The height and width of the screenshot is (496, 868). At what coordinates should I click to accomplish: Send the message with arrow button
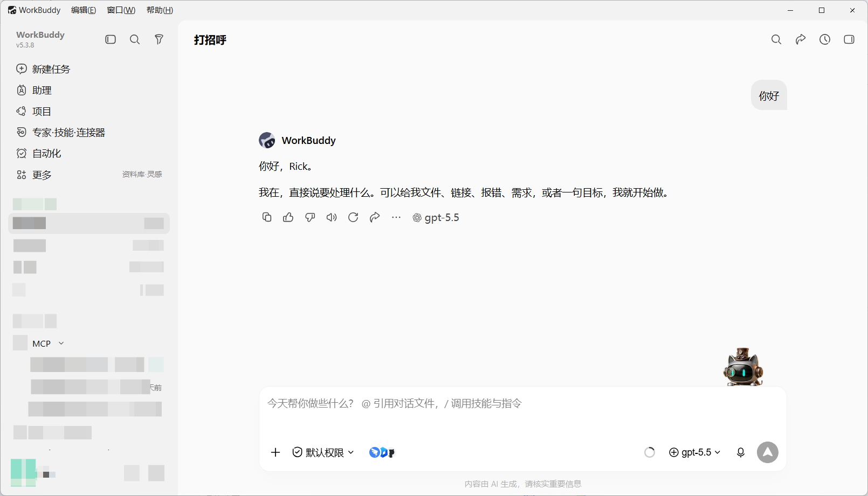(768, 452)
